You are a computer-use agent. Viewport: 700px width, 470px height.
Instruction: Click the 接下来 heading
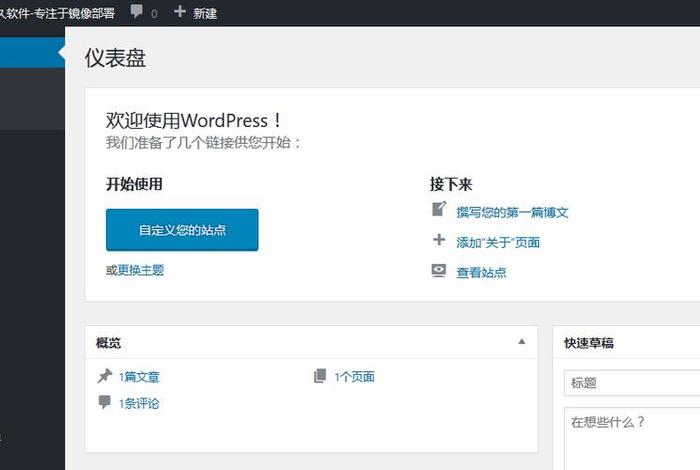click(451, 184)
